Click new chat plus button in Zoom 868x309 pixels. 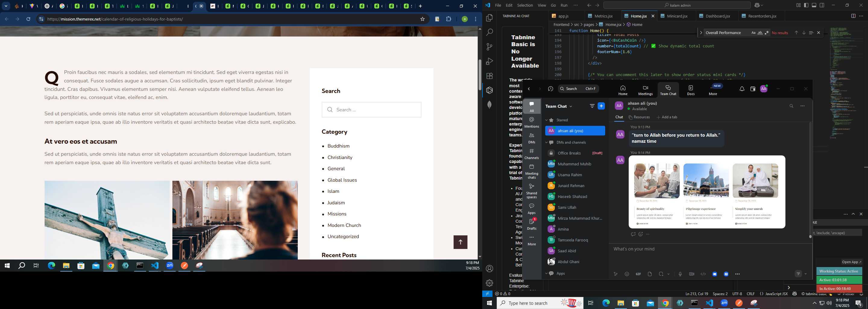pyautogui.click(x=601, y=106)
